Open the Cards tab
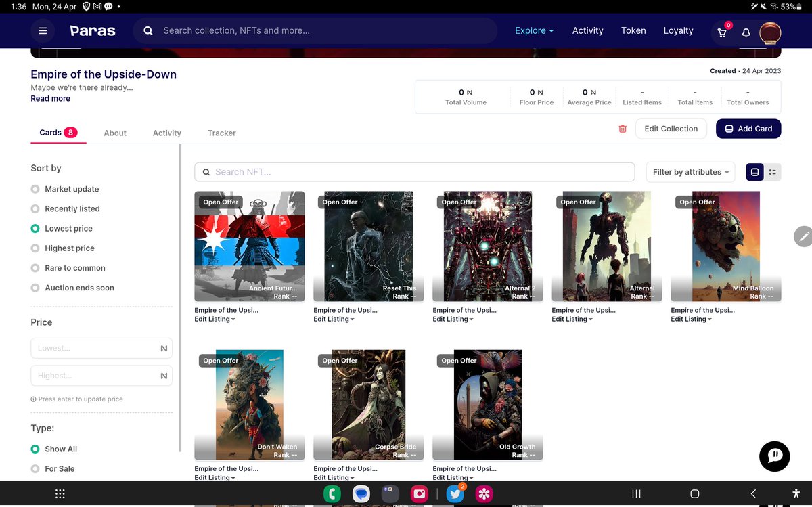The width and height of the screenshot is (812, 507). click(58, 133)
